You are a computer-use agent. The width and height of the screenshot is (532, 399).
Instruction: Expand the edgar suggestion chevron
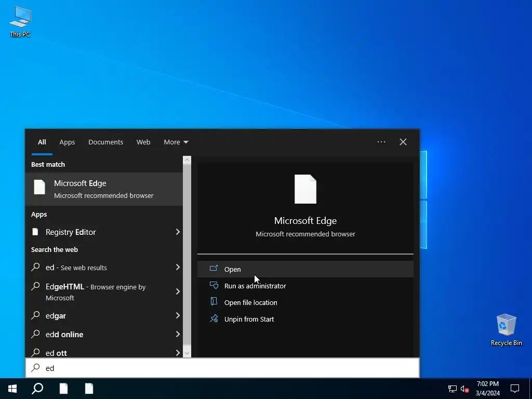(178, 315)
